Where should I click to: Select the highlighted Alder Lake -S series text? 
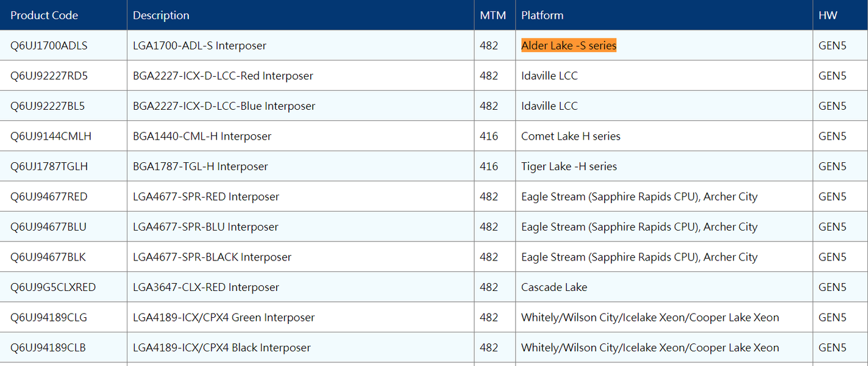coord(568,46)
